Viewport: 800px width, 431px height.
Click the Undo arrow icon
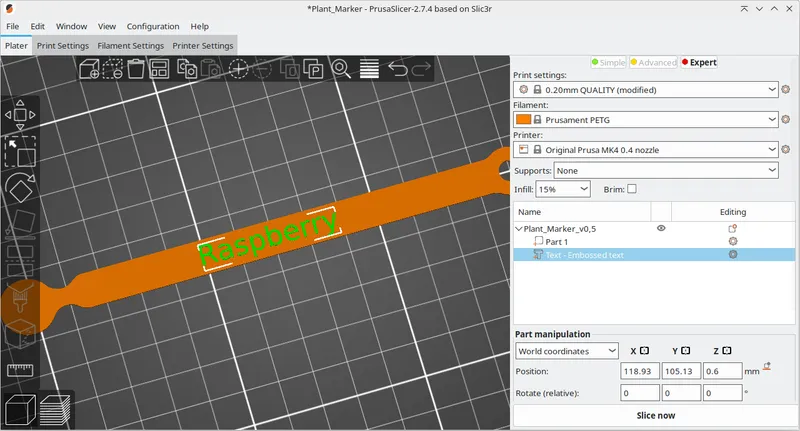pyautogui.click(x=397, y=68)
